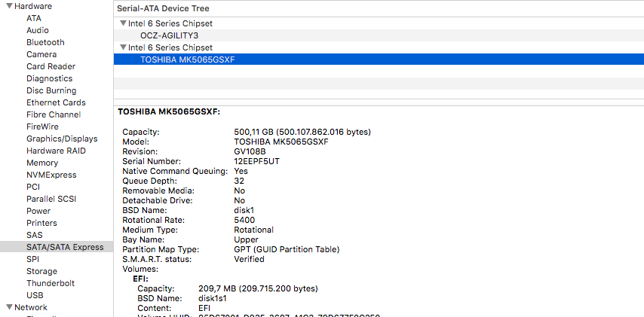Click the Model value TOSHIBA MK5065GSXF
The height and width of the screenshot is (317, 644).
point(281,142)
